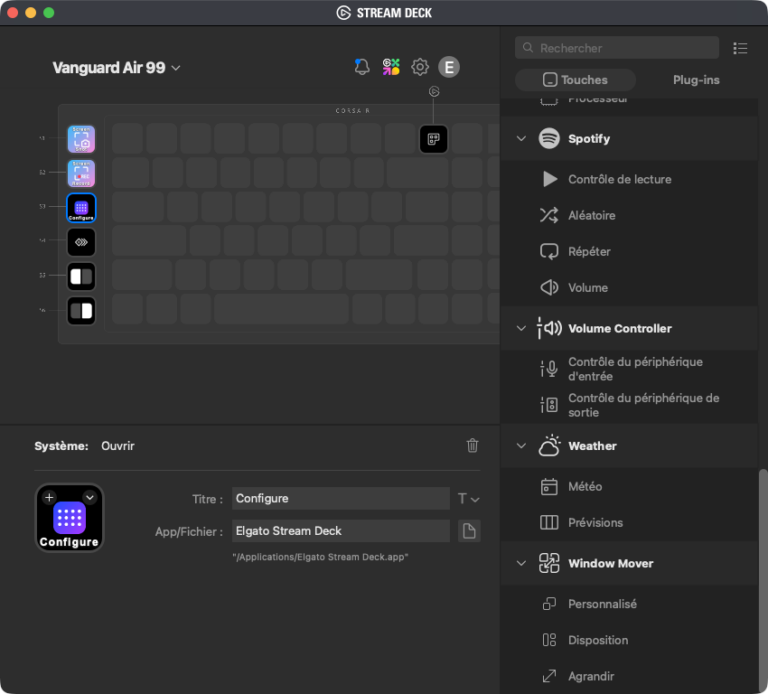Click the Configure key preview thumbnail
The height and width of the screenshot is (694, 768).
pyautogui.click(x=70, y=518)
